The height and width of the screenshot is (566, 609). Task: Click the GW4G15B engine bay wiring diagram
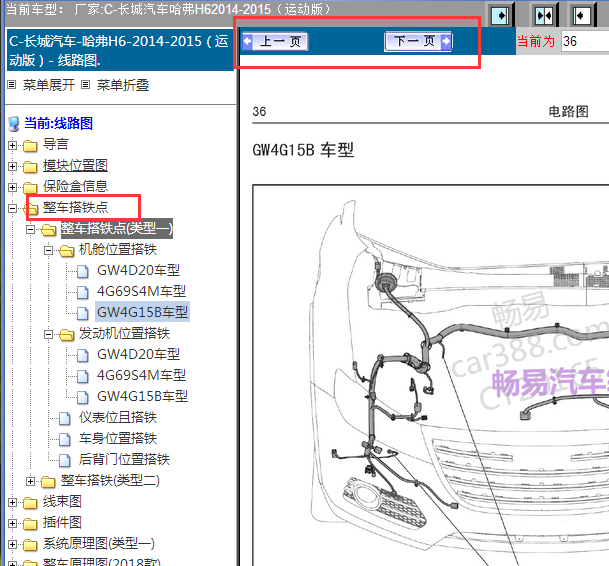[x=431, y=375]
